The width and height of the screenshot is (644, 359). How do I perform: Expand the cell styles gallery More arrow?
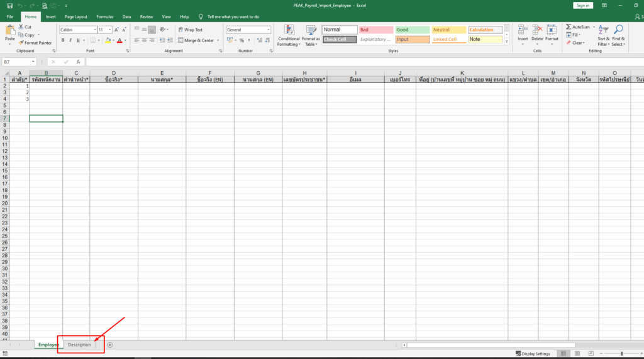pyautogui.click(x=507, y=41)
